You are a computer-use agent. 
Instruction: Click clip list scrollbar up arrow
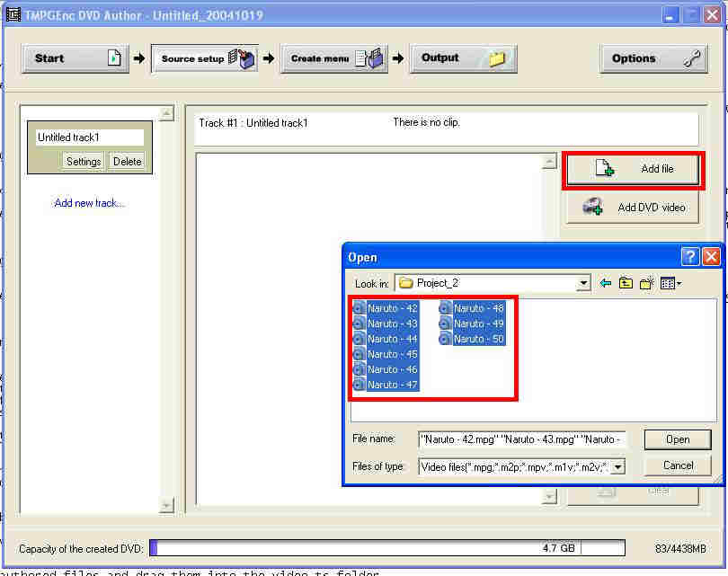pyautogui.click(x=549, y=161)
